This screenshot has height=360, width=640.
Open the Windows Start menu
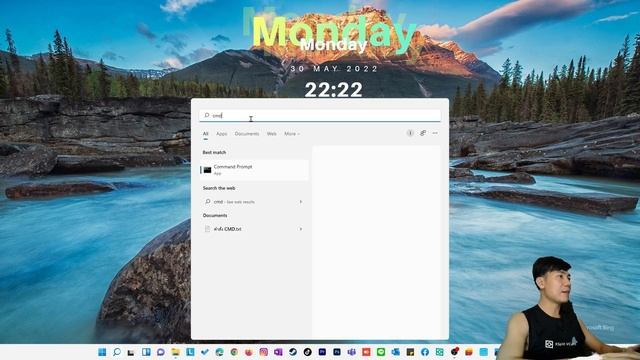(102, 352)
